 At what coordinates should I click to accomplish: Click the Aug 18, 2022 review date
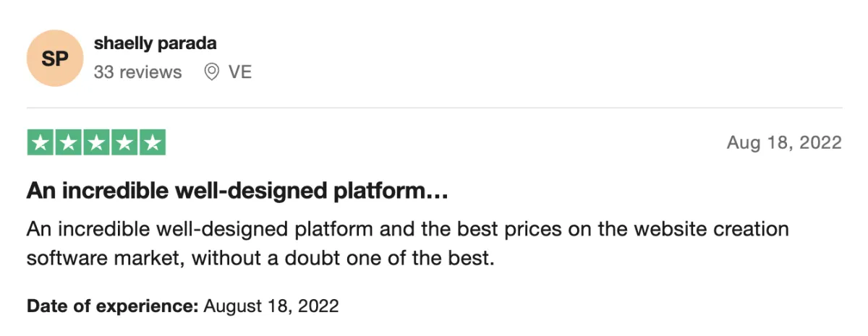pyautogui.click(x=784, y=142)
